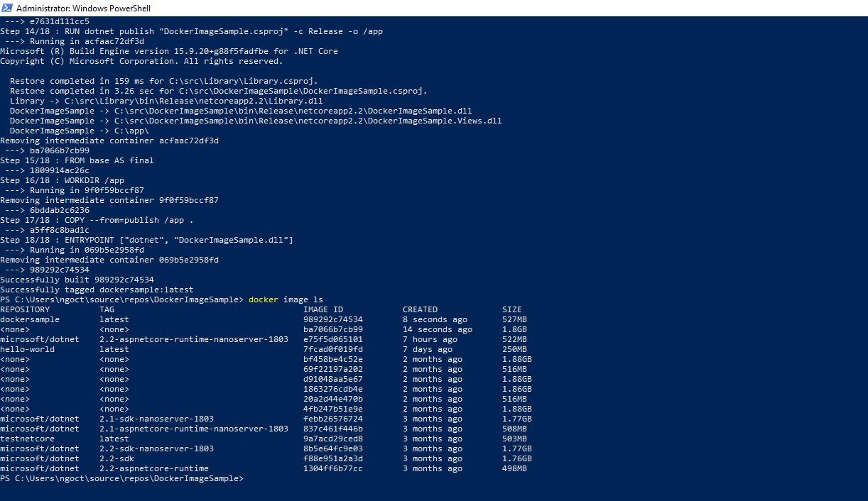This screenshot has width=868, height=501.
Task: Click the testnetcore repository entry
Action: tap(27, 439)
